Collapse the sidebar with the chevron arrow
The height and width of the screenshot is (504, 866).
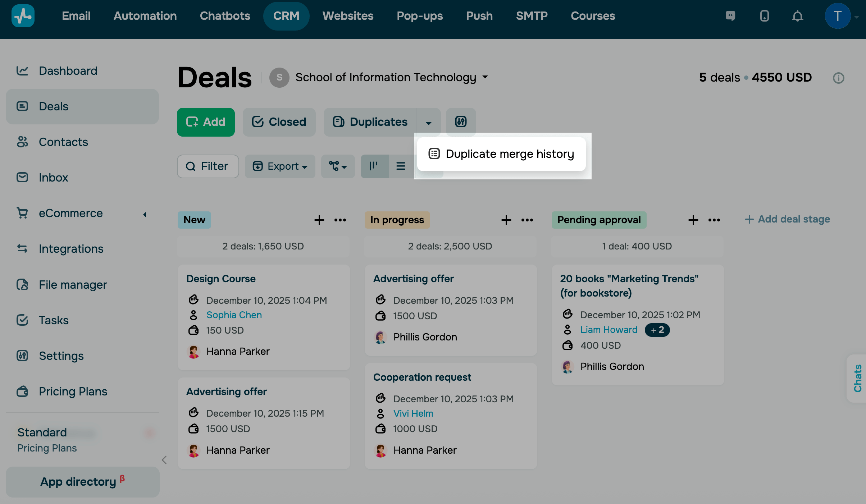pyautogui.click(x=164, y=460)
